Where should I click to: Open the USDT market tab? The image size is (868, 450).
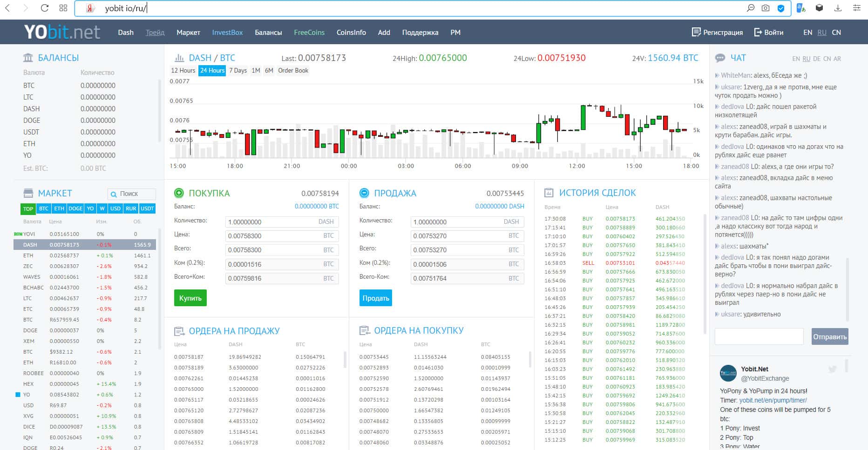tap(147, 208)
